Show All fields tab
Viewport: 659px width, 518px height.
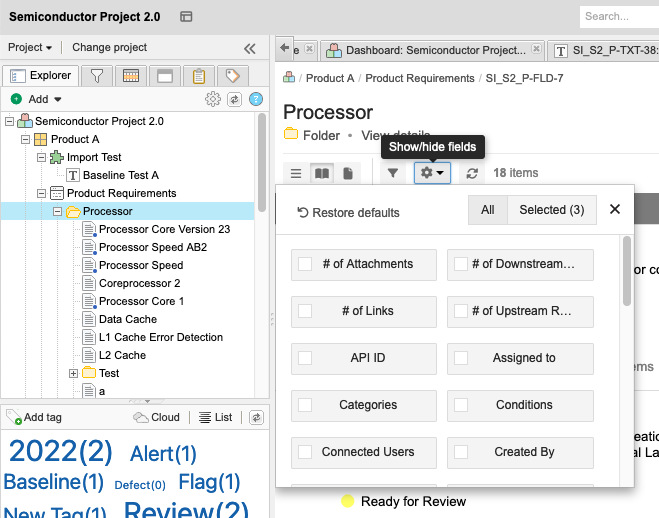pyautogui.click(x=488, y=210)
